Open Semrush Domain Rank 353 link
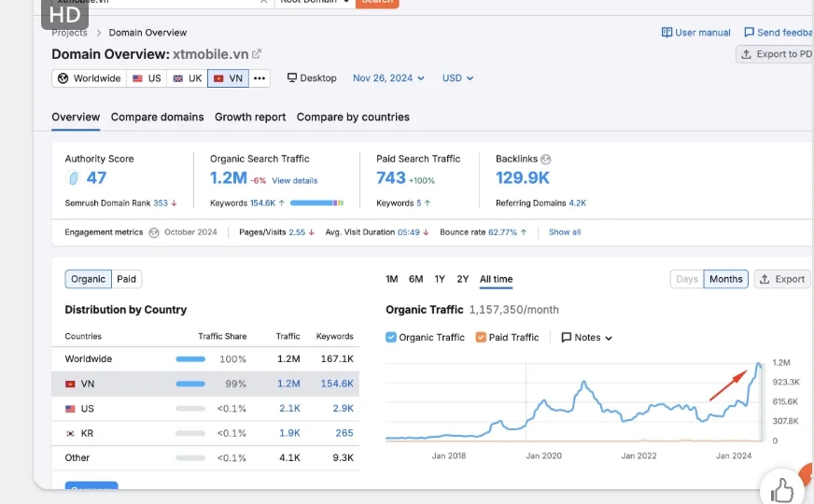This screenshot has height=504, width=814. click(161, 203)
